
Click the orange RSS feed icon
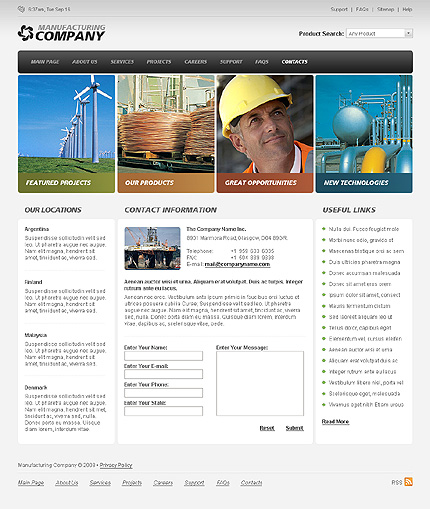(x=408, y=482)
